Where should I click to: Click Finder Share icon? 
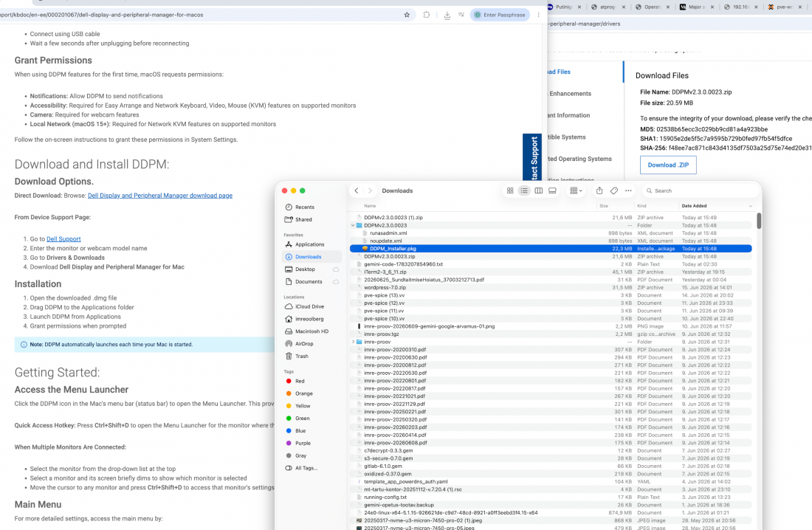(599, 190)
